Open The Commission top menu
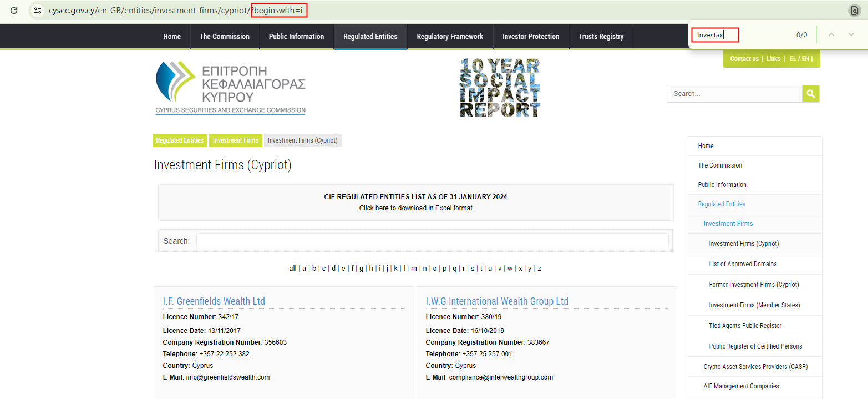 pyautogui.click(x=225, y=37)
